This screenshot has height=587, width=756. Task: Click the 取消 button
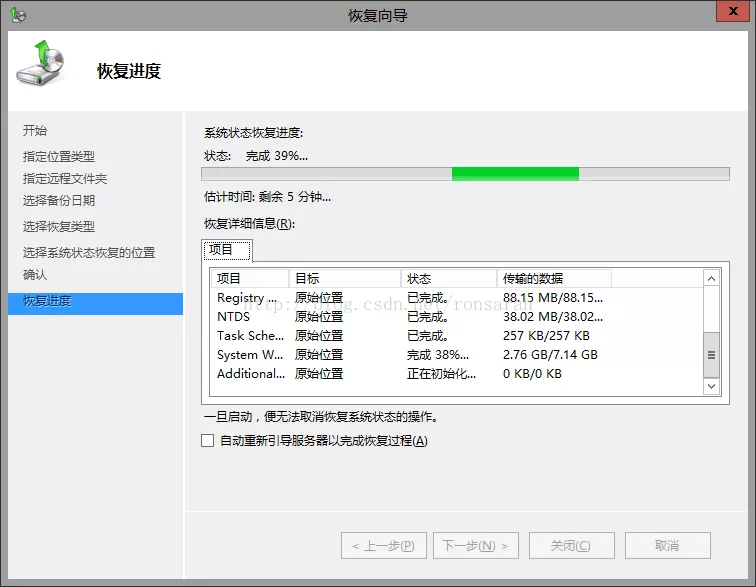tap(667, 545)
